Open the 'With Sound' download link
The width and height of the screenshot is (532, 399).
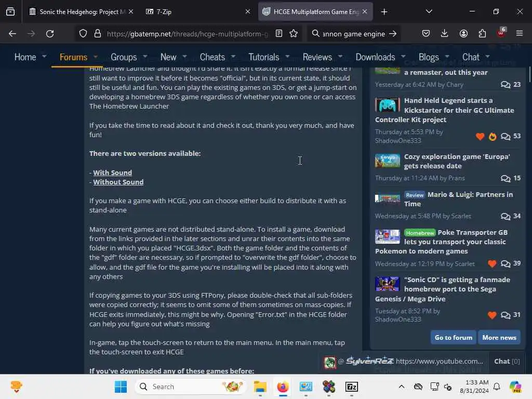coord(112,172)
